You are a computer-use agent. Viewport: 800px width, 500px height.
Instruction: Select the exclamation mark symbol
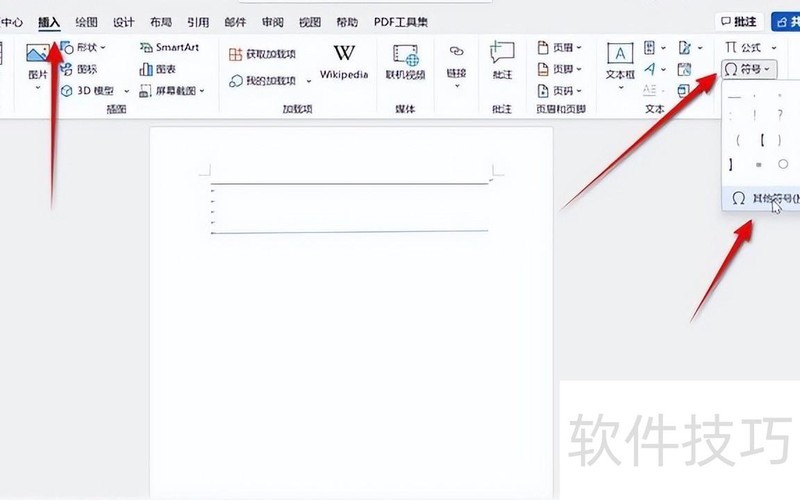coord(755,115)
